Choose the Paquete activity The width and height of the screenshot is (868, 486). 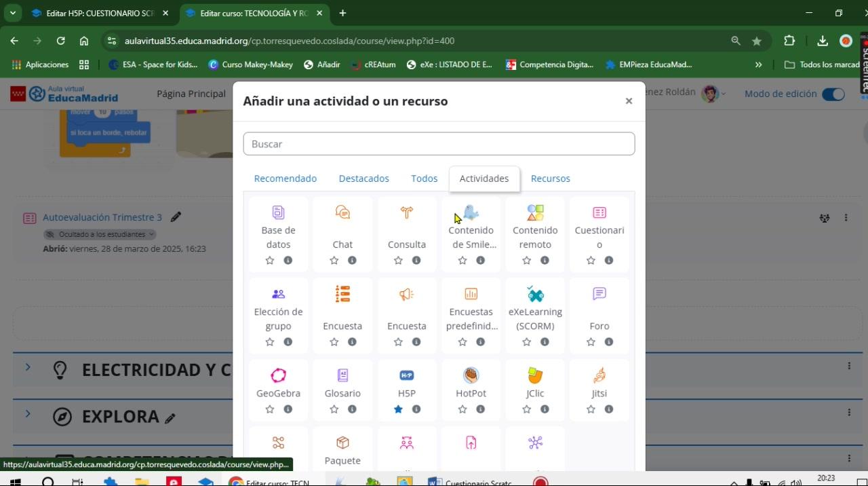coord(342,451)
